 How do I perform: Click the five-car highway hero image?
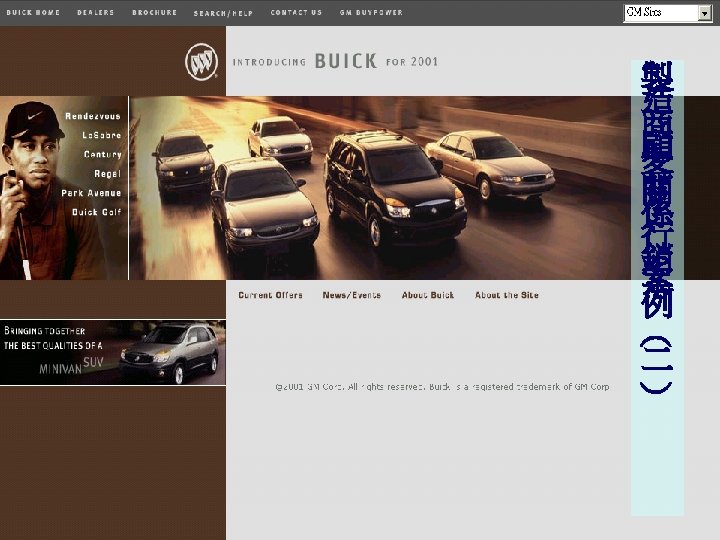(380, 188)
